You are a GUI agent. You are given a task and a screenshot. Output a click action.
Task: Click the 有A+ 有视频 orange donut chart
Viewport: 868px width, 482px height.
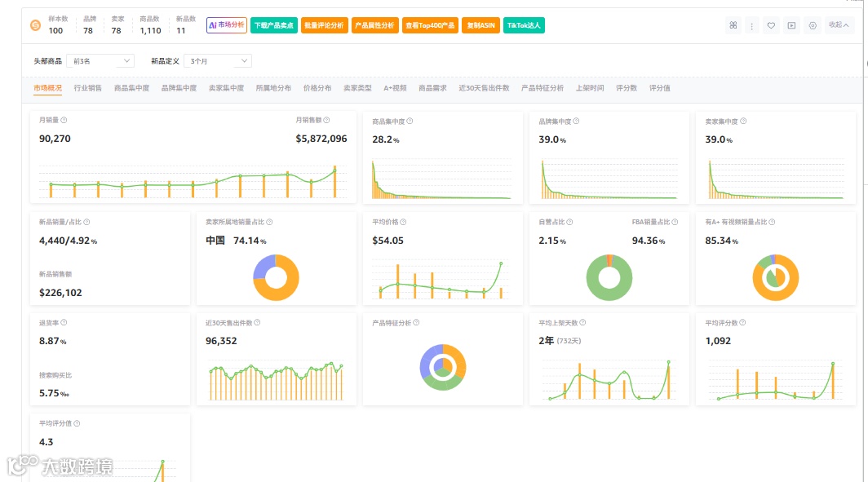[776, 277]
